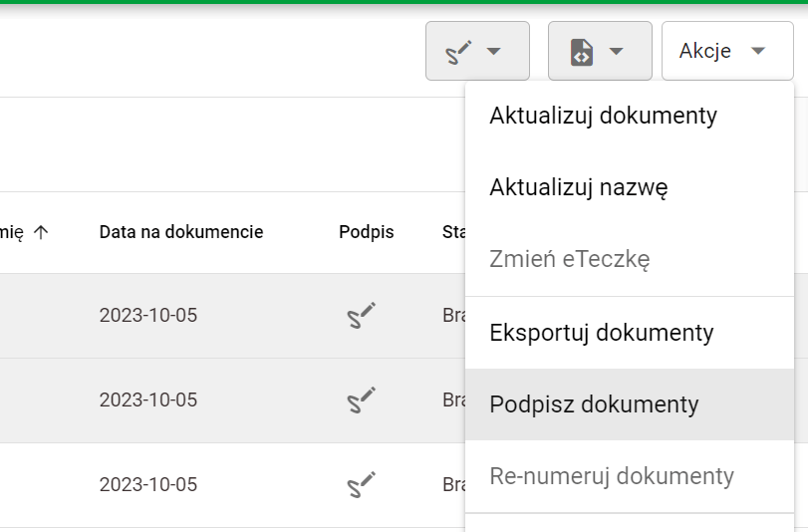Open the Akcje dropdown menu
Viewport: 808px width, 532px height.
point(722,51)
